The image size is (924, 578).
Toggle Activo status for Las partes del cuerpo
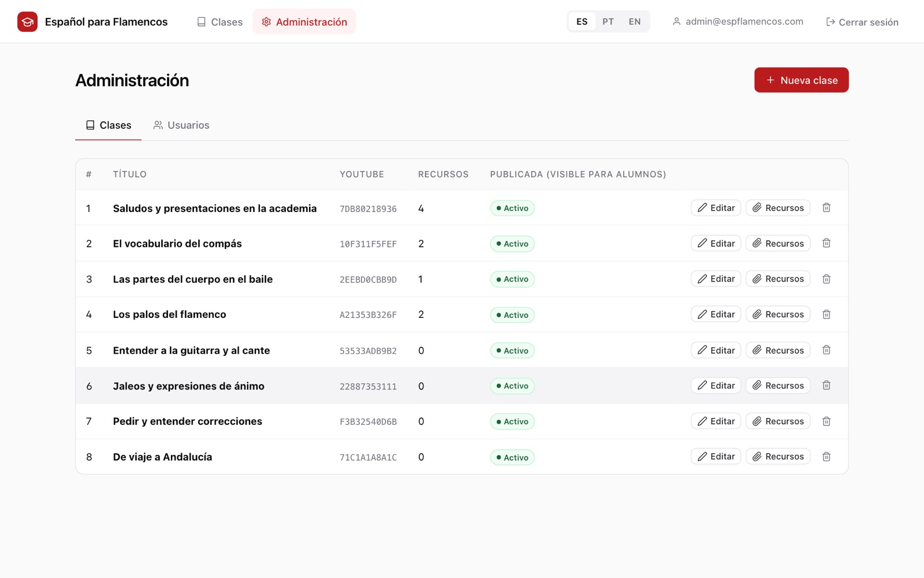coord(512,279)
